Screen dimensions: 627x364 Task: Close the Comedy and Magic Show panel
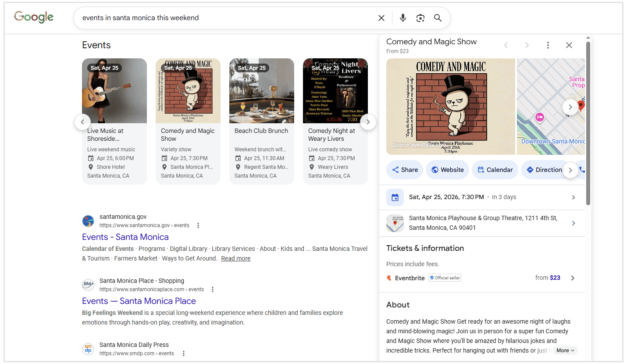569,45
